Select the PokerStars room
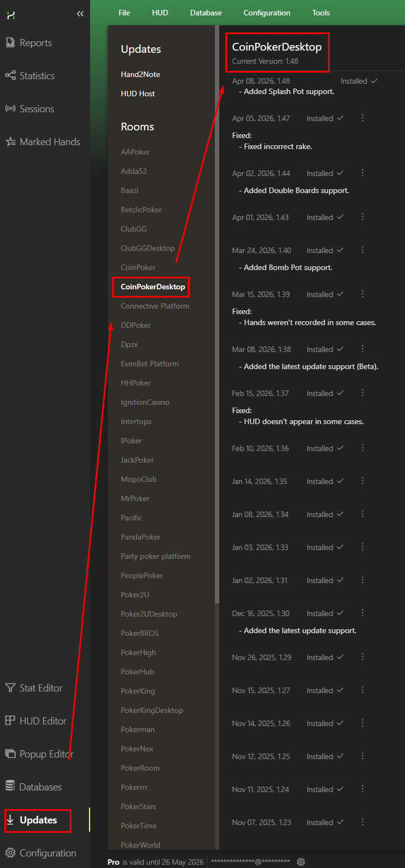Viewport: 405px width, 868px height. tap(138, 806)
